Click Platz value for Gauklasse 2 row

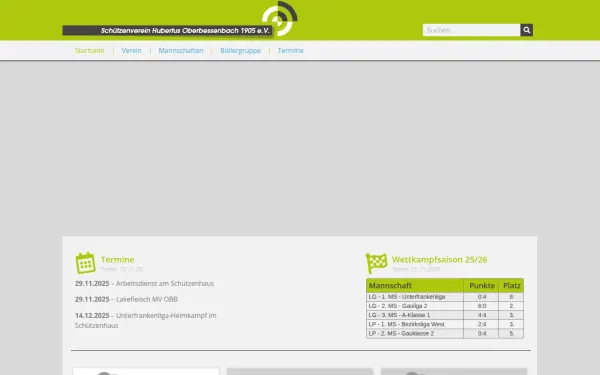[512, 334]
